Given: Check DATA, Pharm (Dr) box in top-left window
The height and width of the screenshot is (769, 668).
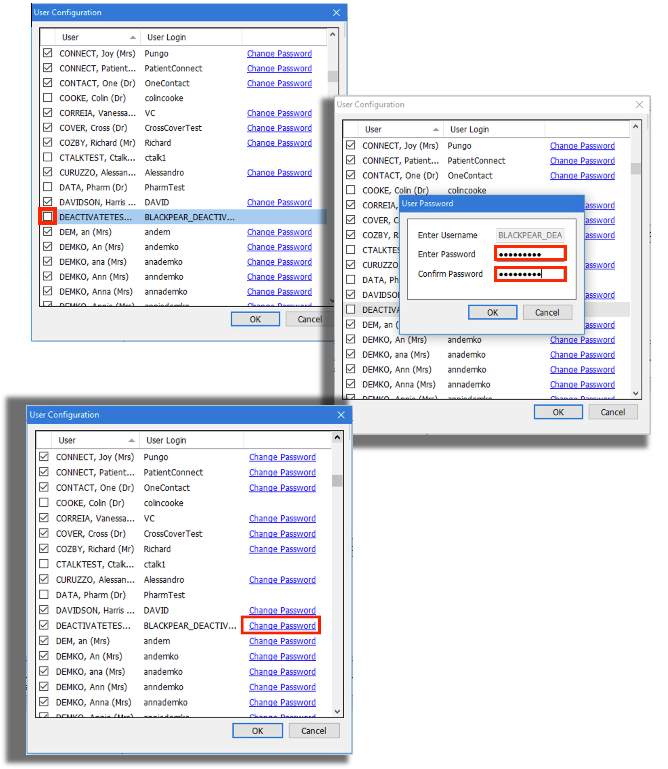Looking at the screenshot, I should tap(48, 186).
